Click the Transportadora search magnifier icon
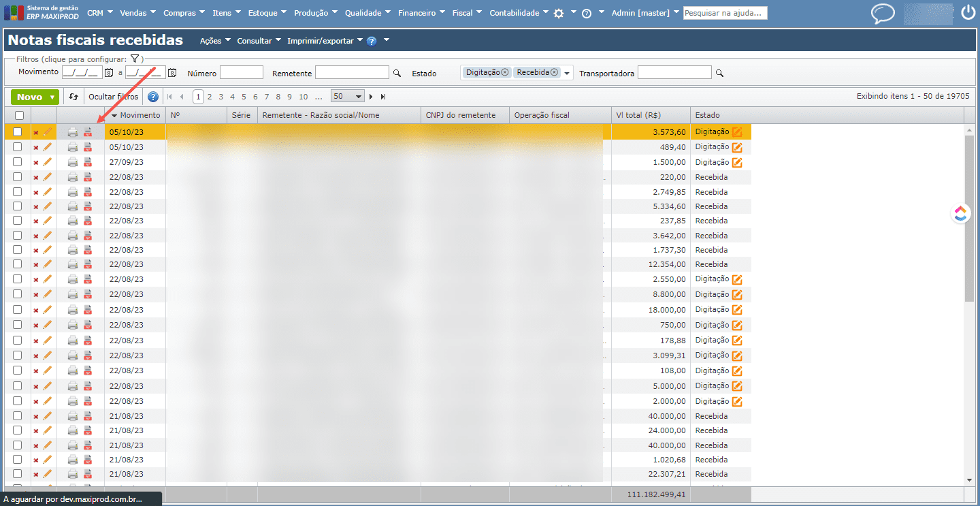 (x=719, y=73)
